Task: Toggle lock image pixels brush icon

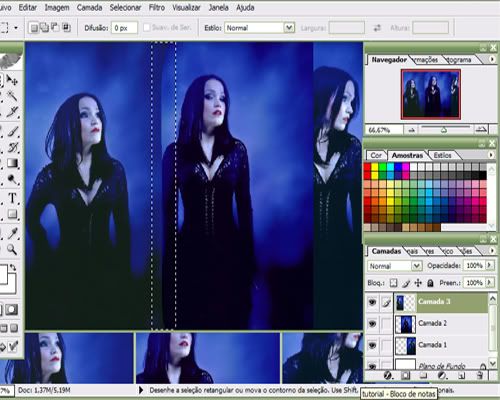Action: [x=406, y=283]
